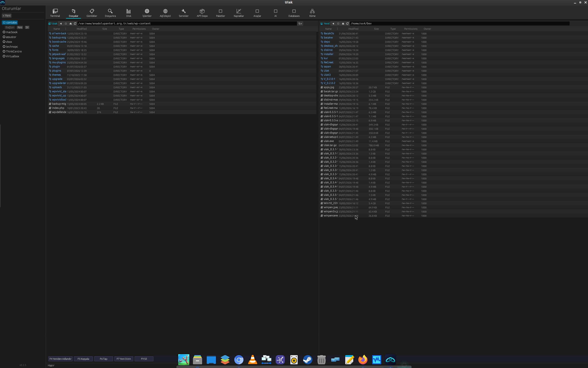Go to home directory in Uzak pane
The width and height of the screenshot is (588, 368).
point(71,24)
